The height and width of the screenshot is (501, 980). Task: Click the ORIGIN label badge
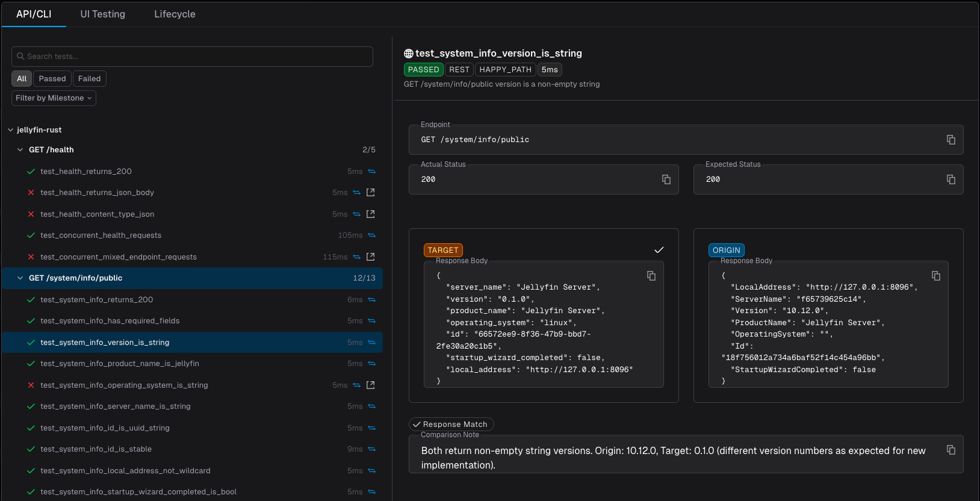click(727, 250)
